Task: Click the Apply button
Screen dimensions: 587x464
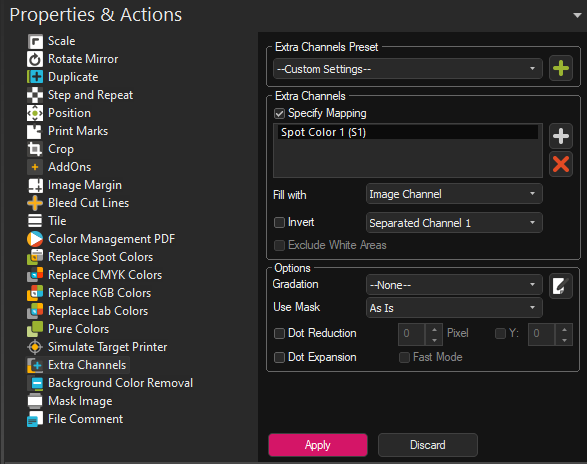Action: (x=318, y=445)
